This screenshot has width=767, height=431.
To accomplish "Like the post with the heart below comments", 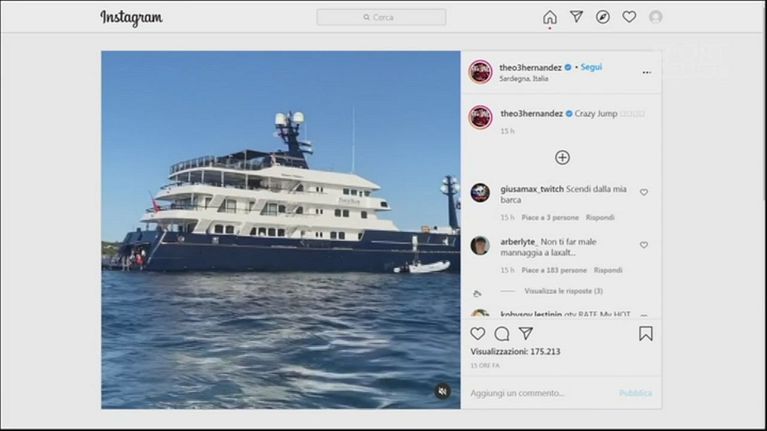I will click(x=477, y=334).
